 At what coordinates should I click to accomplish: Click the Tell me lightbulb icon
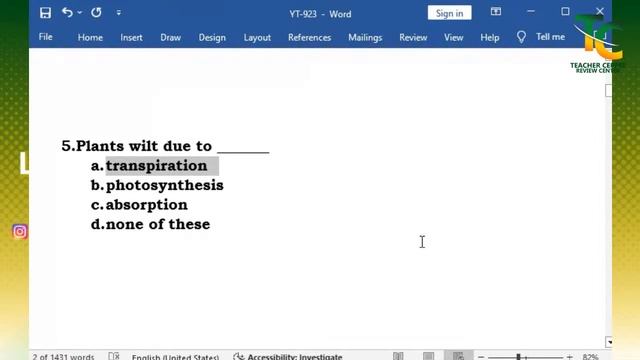pyautogui.click(x=521, y=37)
